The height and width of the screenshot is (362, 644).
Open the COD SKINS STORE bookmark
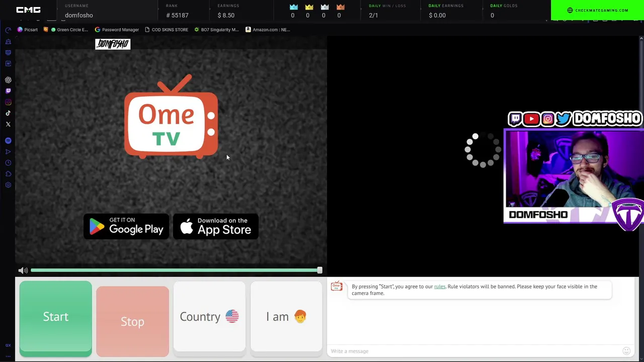point(166,30)
